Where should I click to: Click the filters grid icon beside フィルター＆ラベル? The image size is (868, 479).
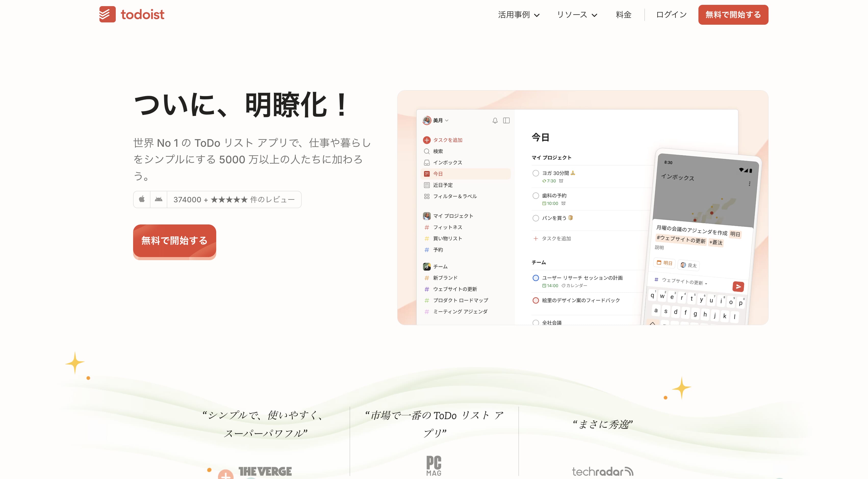tap(427, 196)
